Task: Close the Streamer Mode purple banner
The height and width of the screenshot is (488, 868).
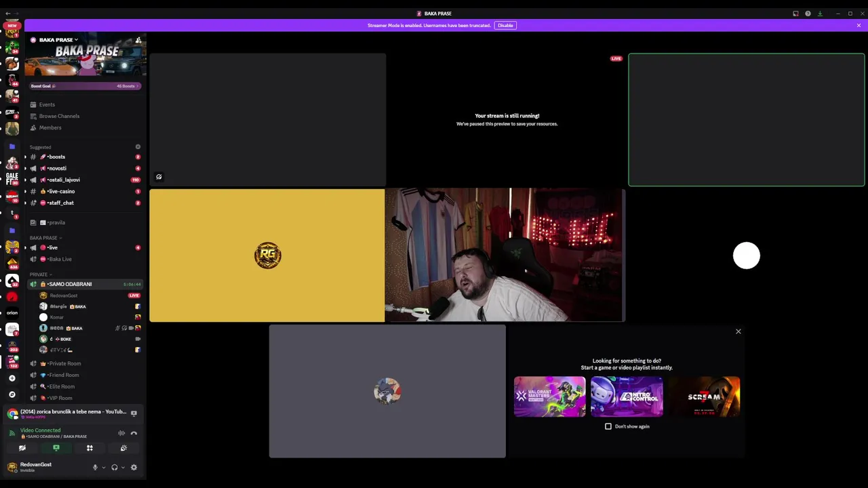Action: coord(859,26)
